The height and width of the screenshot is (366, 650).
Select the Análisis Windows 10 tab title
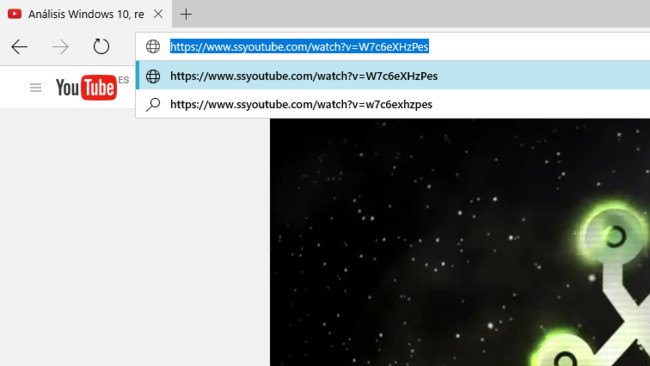click(x=86, y=14)
